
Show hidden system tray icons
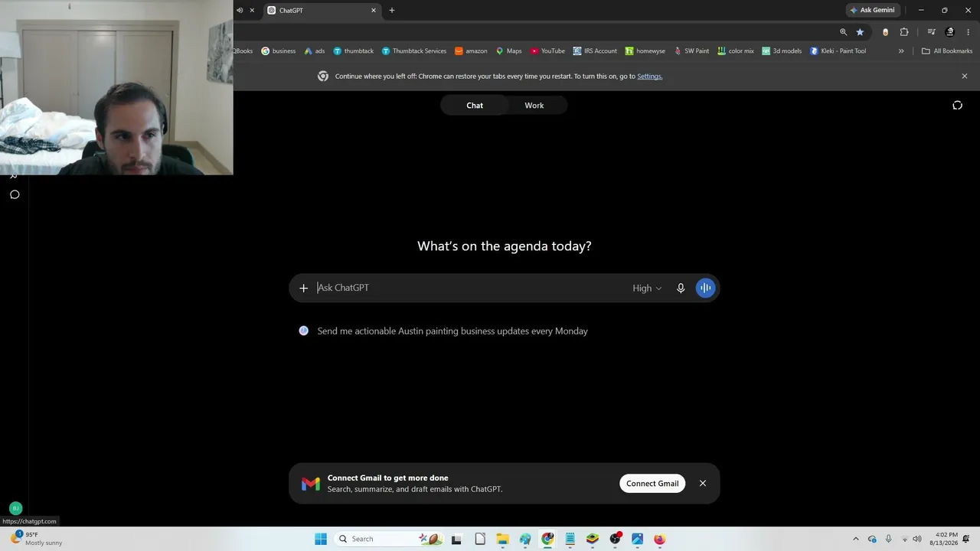pyautogui.click(x=856, y=539)
